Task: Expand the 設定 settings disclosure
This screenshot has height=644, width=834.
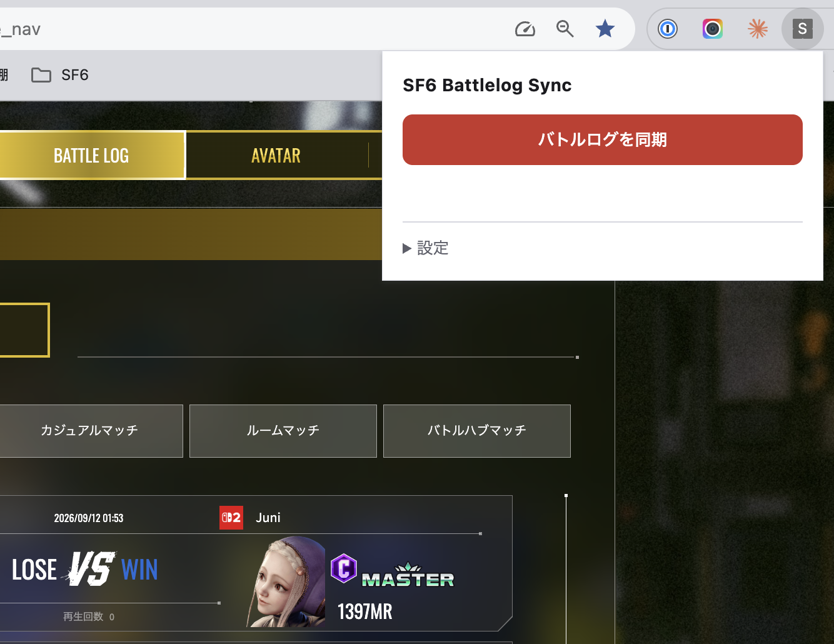Action: point(426,248)
